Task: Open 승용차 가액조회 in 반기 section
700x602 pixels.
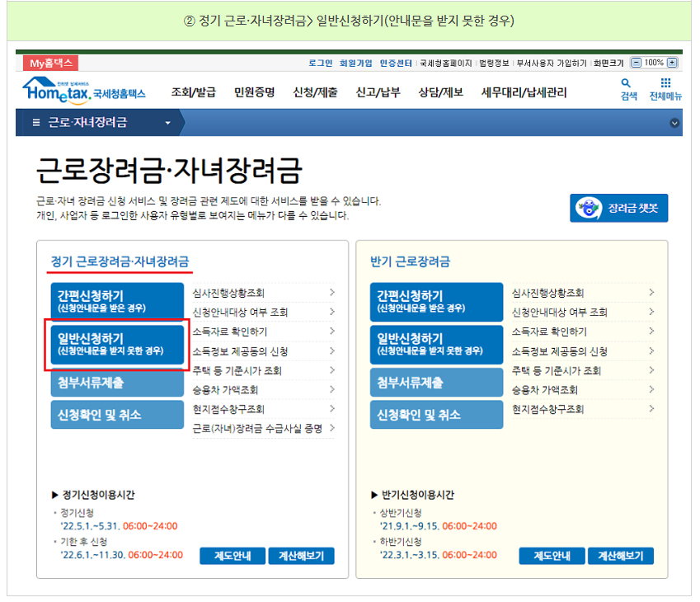Action: tap(583, 390)
